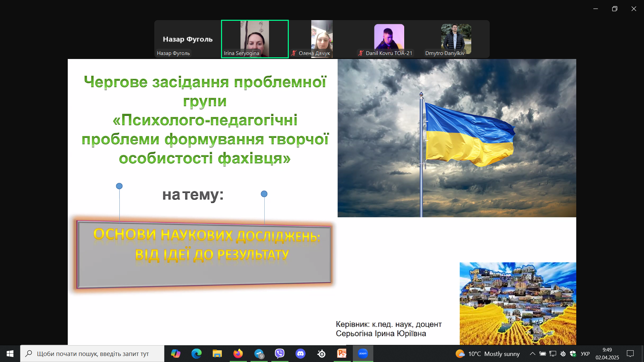644x362 pixels.
Task: Switch to PowerPoint in taskbar
Action: tap(342, 354)
